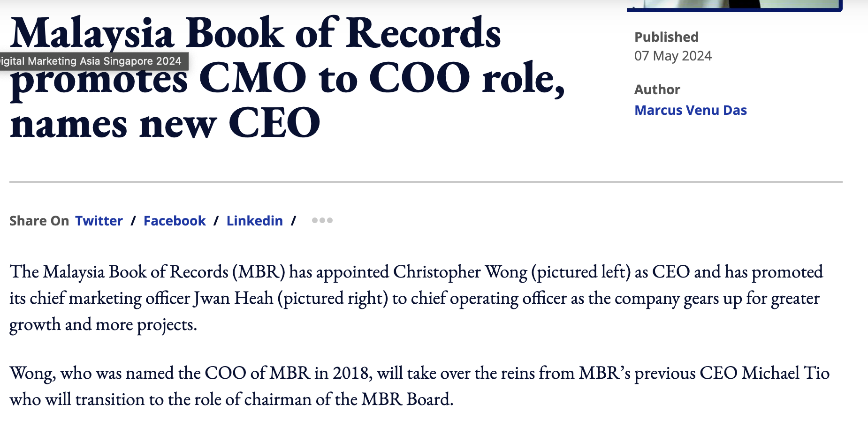
Task: Click the 'Author' heading
Action: (657, 90)
